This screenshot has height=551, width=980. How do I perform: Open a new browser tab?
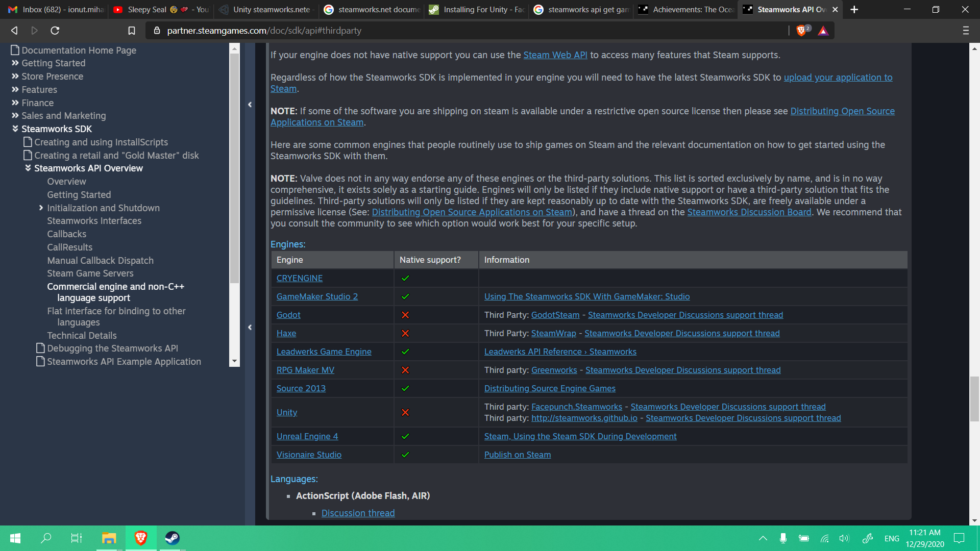(x=853, y=9)
